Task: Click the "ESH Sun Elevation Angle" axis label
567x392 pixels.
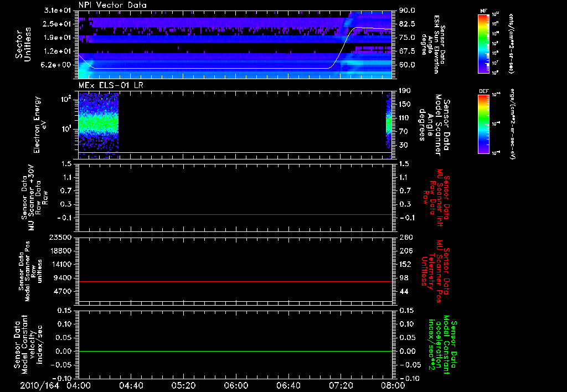Action: coord(433,44)
